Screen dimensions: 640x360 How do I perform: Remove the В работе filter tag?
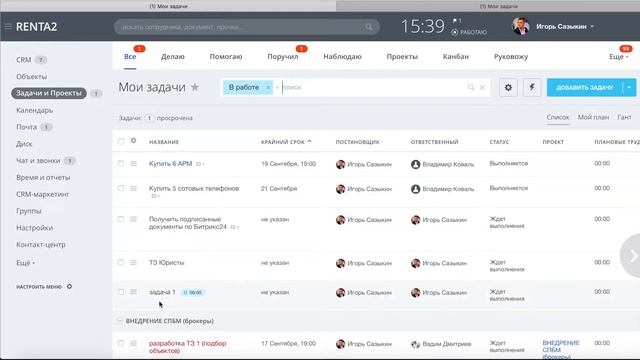[268, 87]
